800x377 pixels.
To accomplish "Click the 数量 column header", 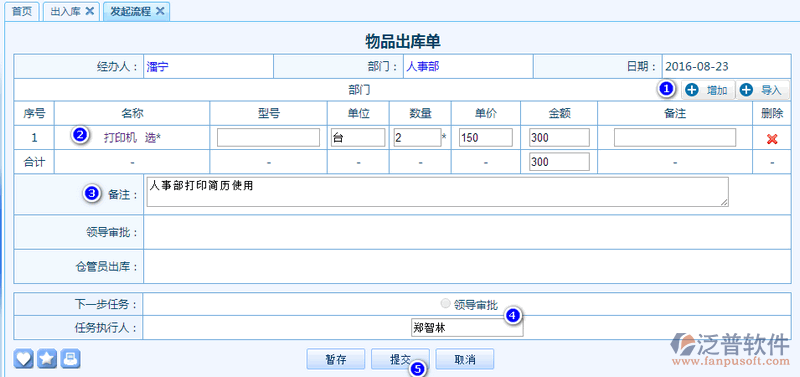I will (x=420, y=114).
